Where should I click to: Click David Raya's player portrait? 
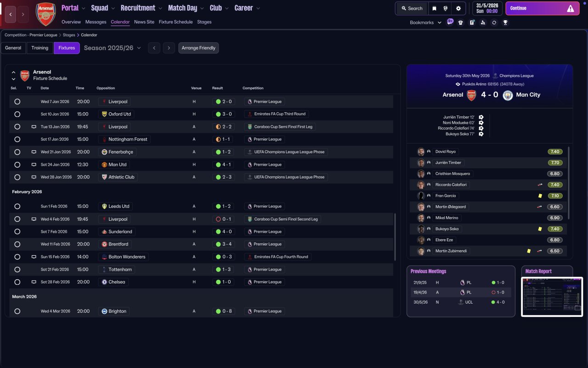coord(421,151)
